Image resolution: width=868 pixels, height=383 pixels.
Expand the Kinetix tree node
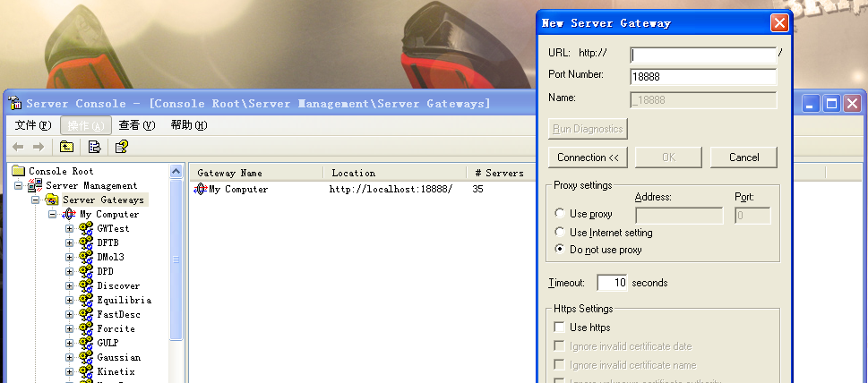[69, 372]
